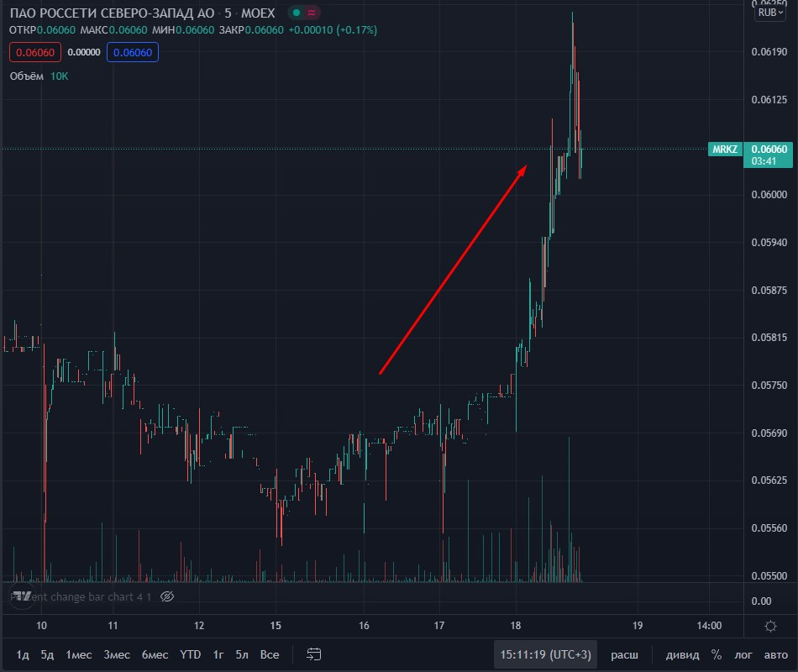
Task: Select the YTD time range
Action: (x=191, y=654)
